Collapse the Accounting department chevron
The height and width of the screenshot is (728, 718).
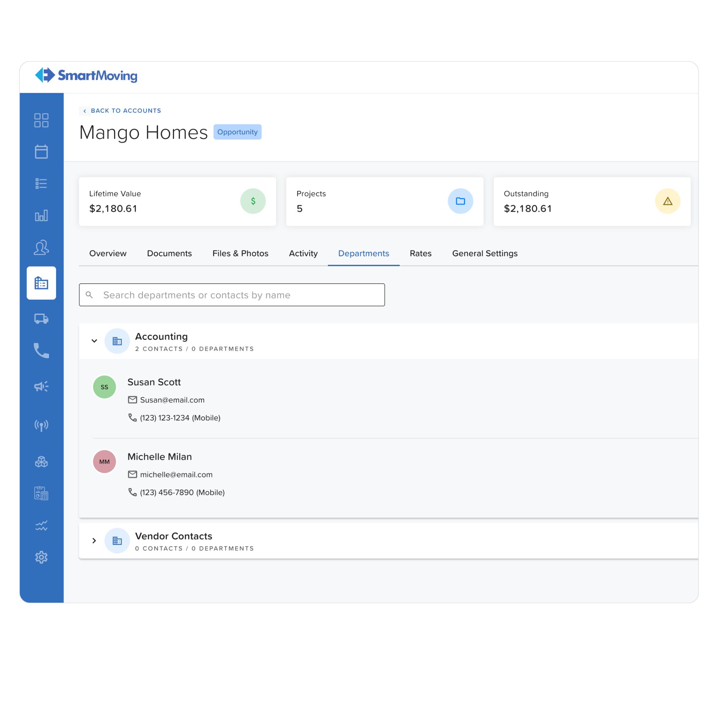click(x=94, y=341)
